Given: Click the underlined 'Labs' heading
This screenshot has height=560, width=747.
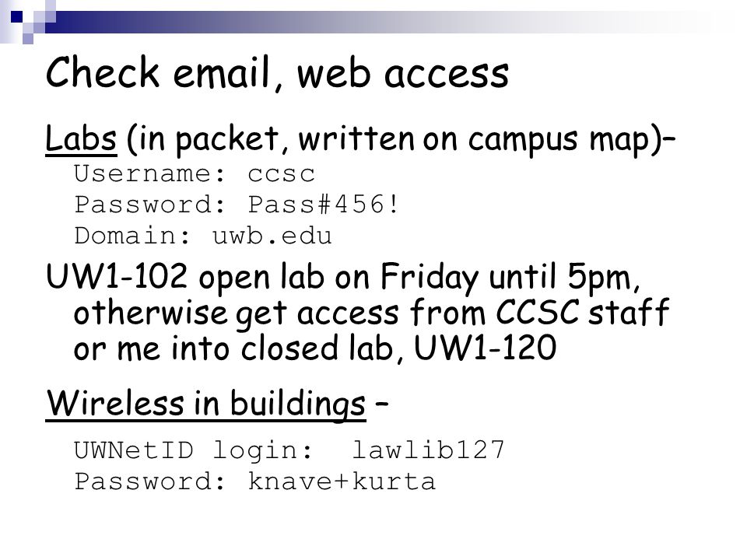Looking at the screenshot, I should (x=81, y=138).
